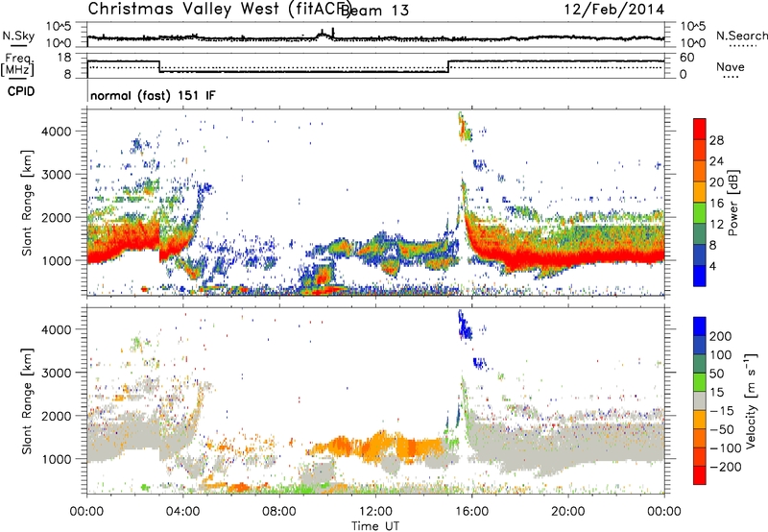
Task: Click velocity panel 'Slant Range [km]' axis label
Action: [x=28, y=400]
